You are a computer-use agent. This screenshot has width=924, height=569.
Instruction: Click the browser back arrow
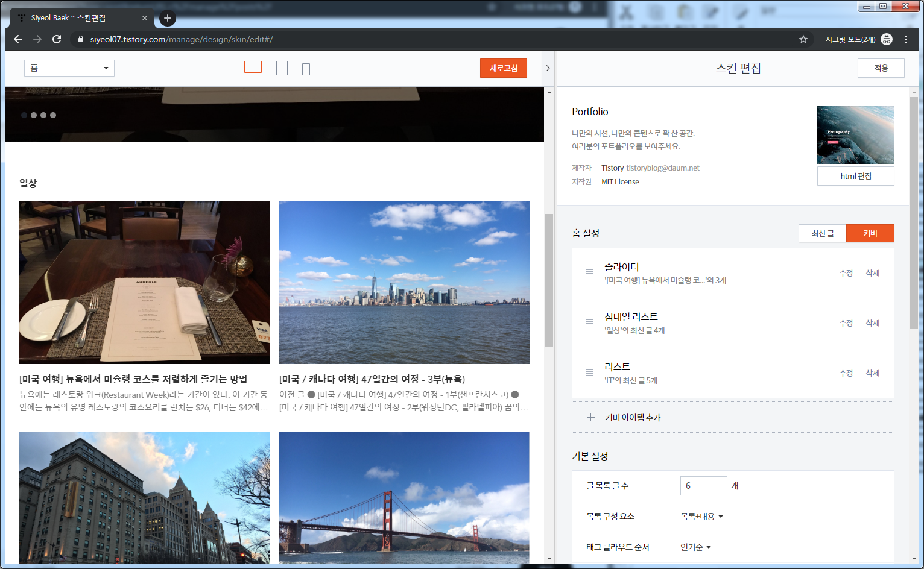18,39
